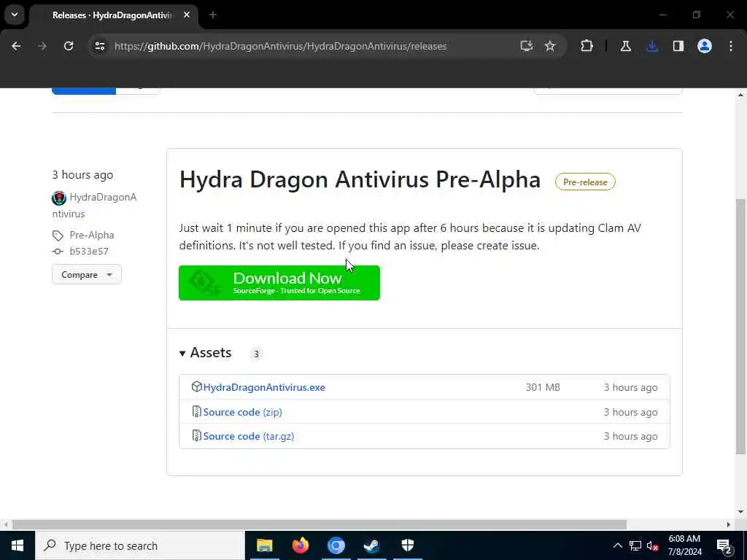Click the commit icon beside b533e57
Viewport: 747px width, 560px height.
58,251
